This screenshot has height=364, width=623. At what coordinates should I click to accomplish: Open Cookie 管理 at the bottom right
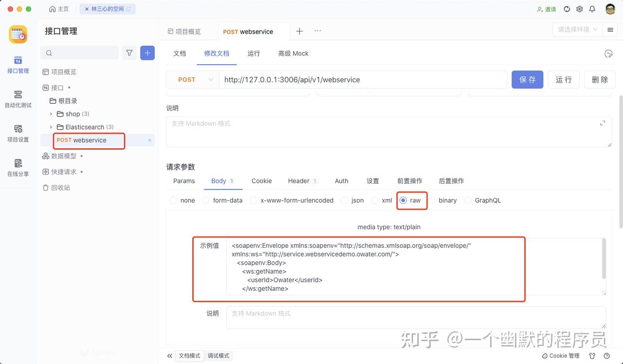pyautogui.click(x=560, y=356)
